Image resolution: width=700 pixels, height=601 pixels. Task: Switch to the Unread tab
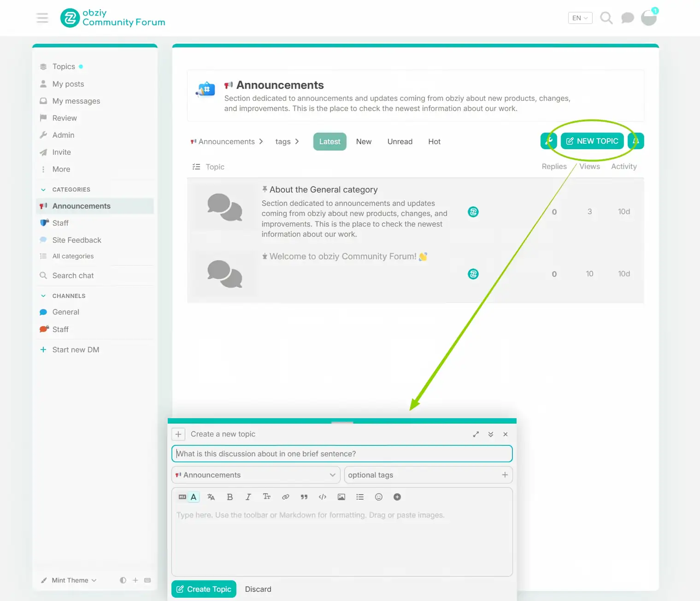click(x=400, y=141)
